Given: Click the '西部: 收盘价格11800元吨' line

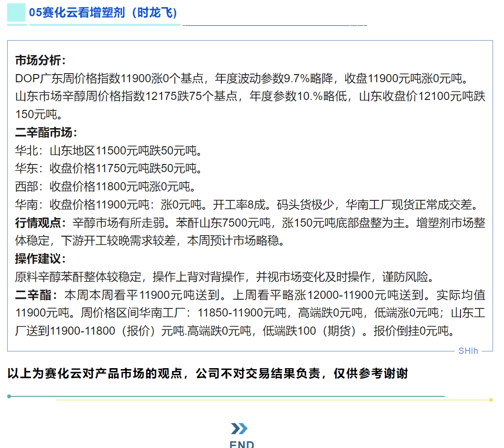Looking at the screenshot, I should 105,186.
